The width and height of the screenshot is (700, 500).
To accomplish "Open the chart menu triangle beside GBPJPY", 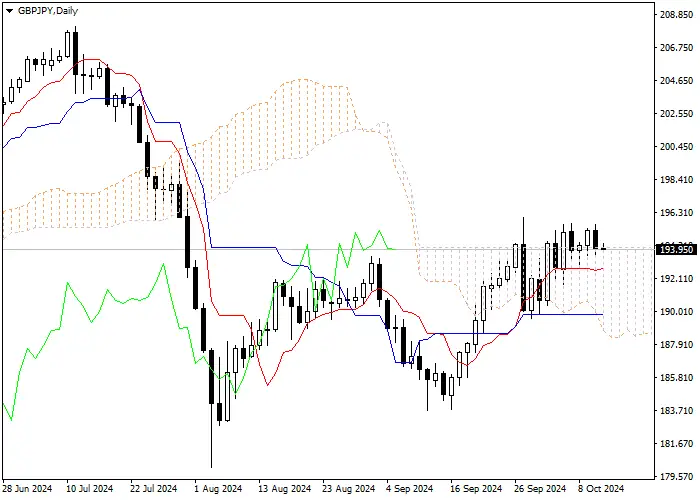I will pyautogui.click(x=9, y=11).
